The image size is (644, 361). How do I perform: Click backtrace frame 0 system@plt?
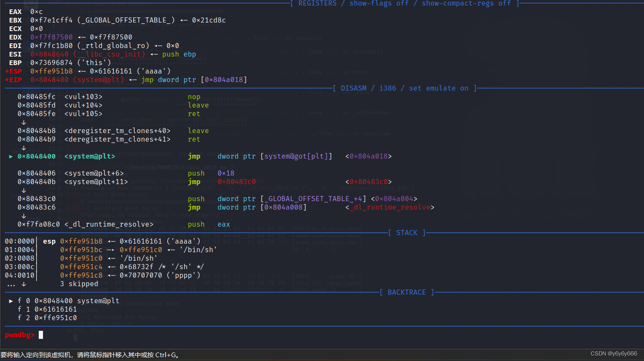[x=69, y=301]
